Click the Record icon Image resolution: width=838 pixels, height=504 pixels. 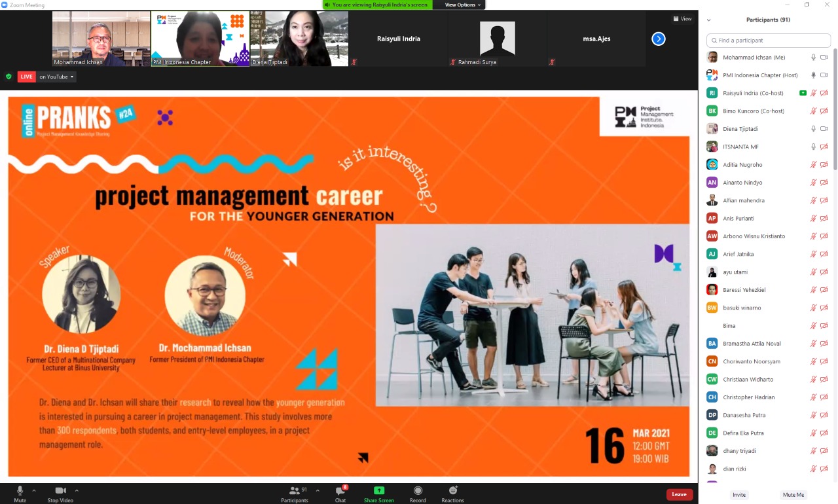[418, 491]
